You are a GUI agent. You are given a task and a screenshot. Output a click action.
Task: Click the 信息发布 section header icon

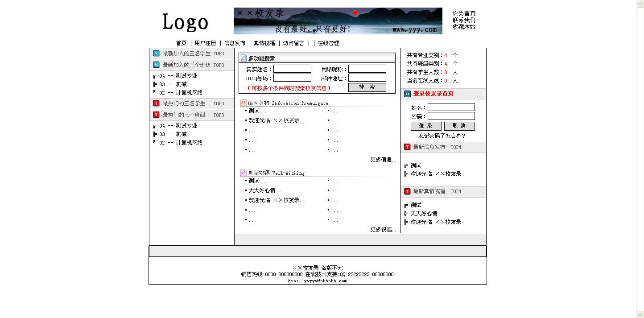click(243, 103)
